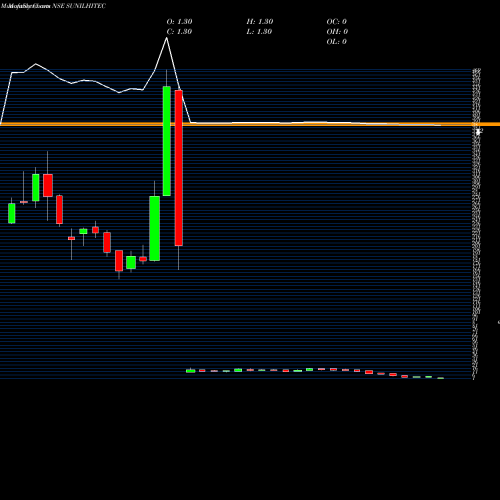
Task: Select the 'OC: 0' readout
Action: 336,22
